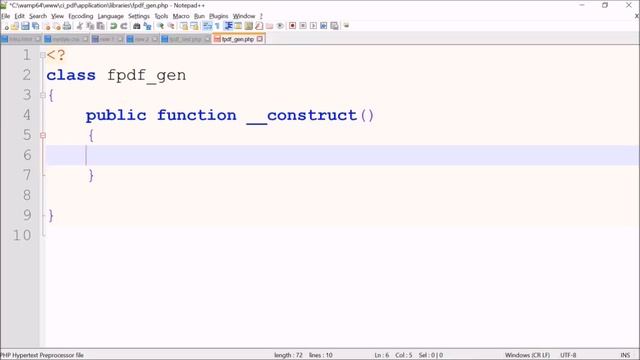This screenshot has width=640, height=360.
Task: Open the View menu
Action: pos(58,16)
